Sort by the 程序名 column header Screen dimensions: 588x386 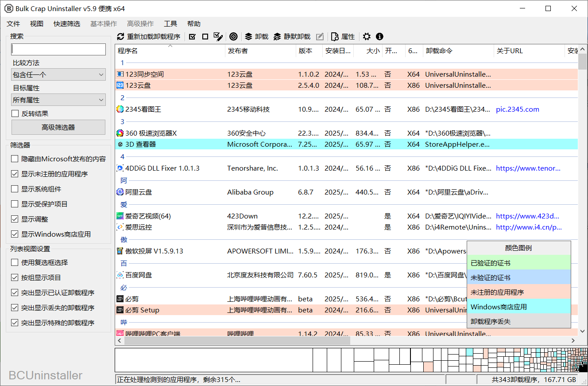170,51
